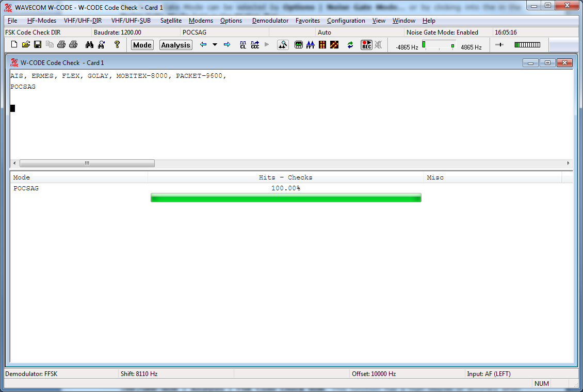Click the CL toolbar icon
The width and height of the screenshot is (583, 392).
click(x=243, y=45)
